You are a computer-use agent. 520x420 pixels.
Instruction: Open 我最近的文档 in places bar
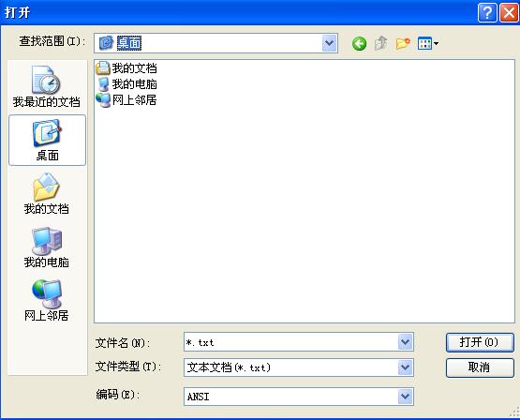click(x=47, y=86)
